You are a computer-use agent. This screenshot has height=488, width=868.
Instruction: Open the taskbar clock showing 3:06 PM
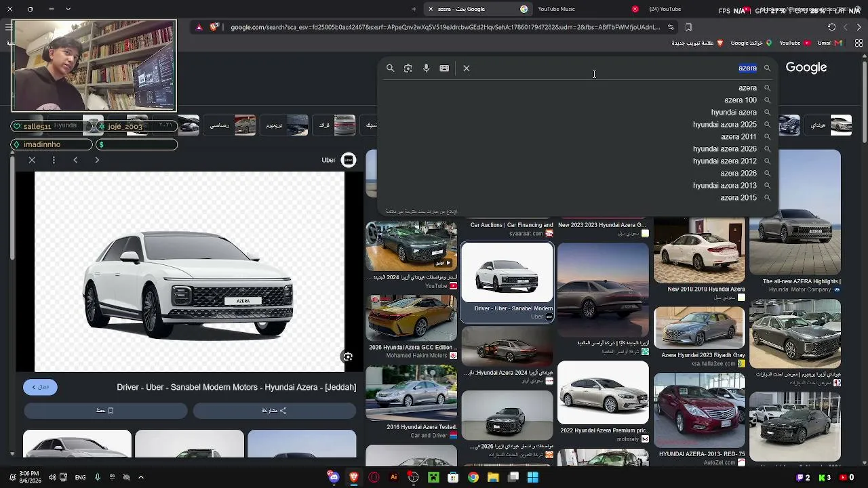coord(29,477)
